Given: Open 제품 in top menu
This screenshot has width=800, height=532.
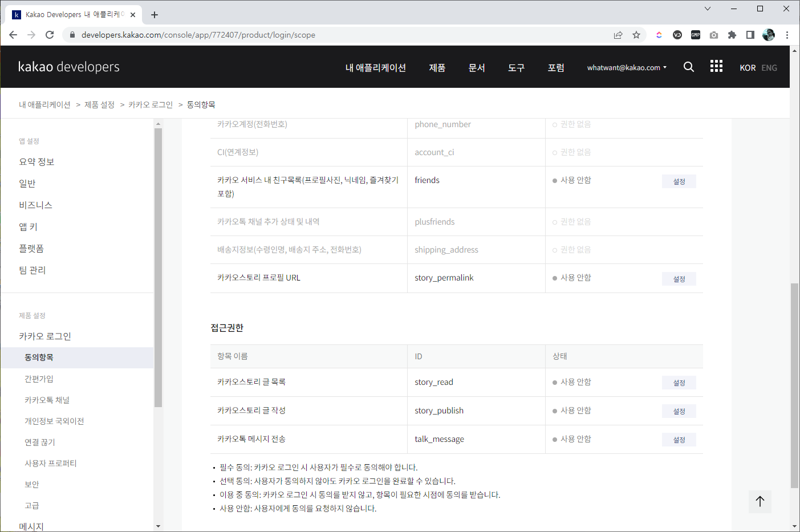Looking at the screenshot, I should 437,67.
